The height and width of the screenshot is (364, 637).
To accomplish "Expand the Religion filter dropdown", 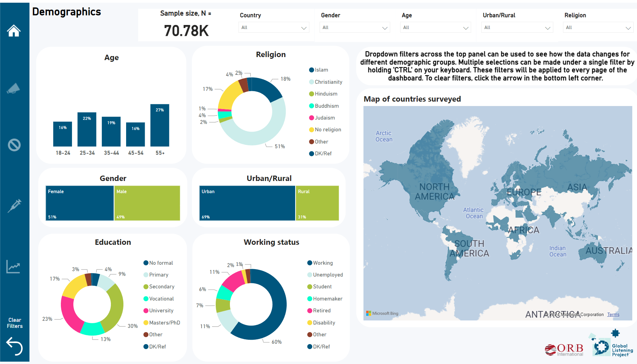I will point(598,28).
